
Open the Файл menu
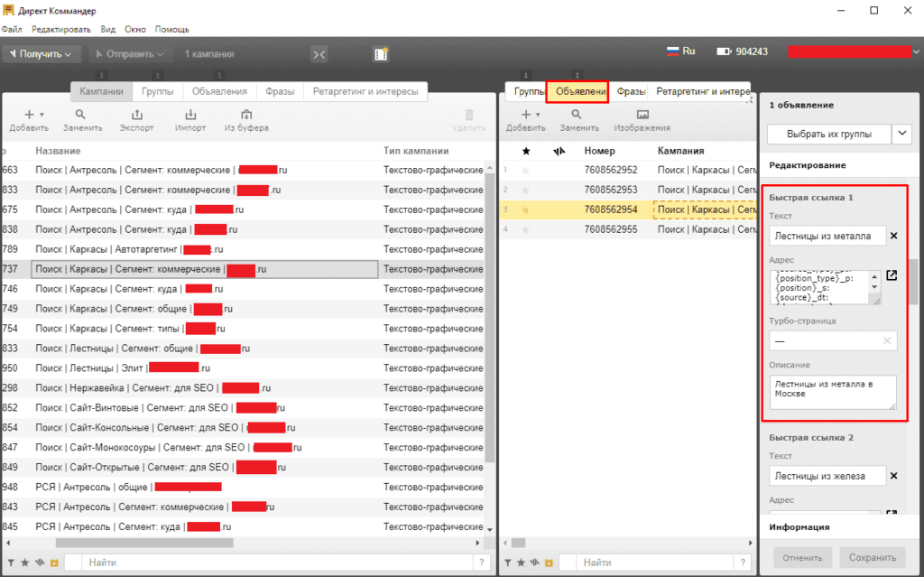[x=11, y=29]
